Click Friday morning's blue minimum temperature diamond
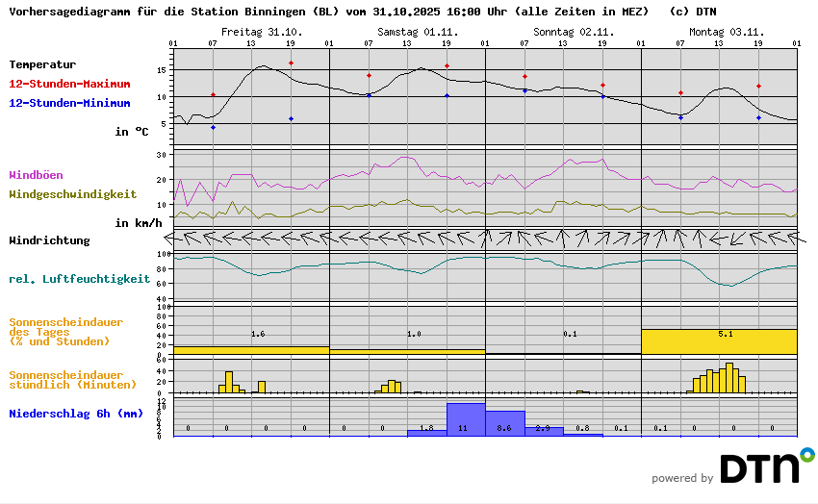The image size is (818, 504). (x=213, y=127)
